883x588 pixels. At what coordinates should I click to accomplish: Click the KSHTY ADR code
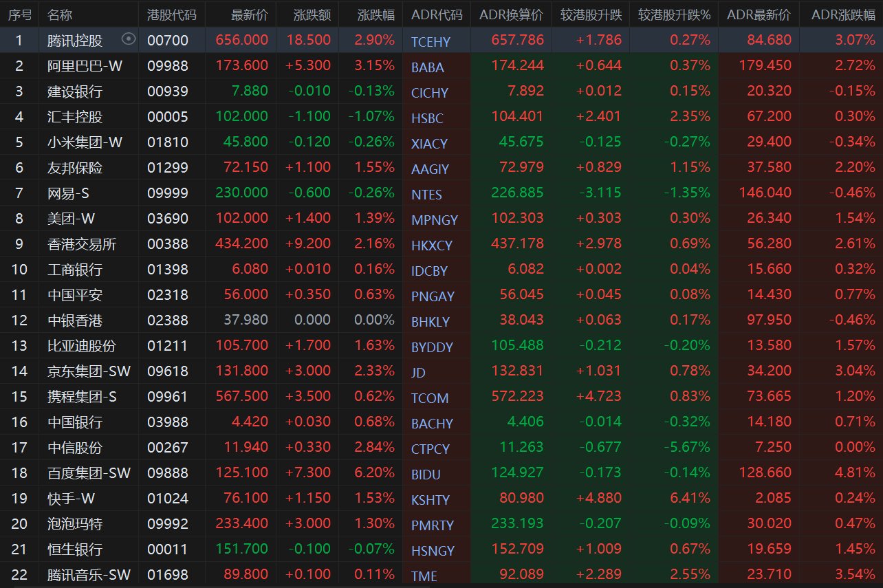(430, 500)
